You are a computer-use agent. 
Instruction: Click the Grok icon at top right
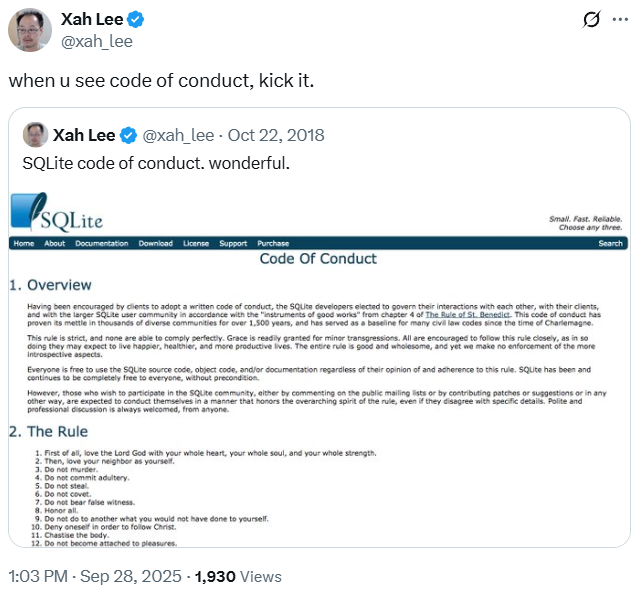590,20
